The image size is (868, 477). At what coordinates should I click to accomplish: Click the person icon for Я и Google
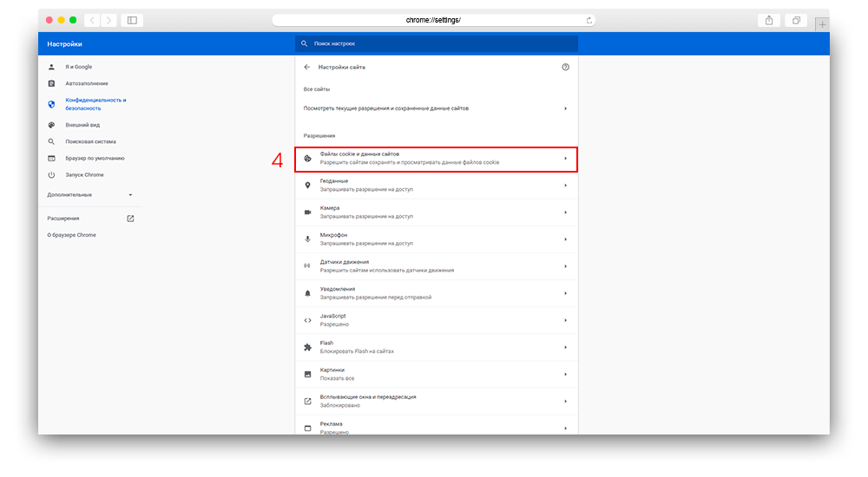pos(51,67)
